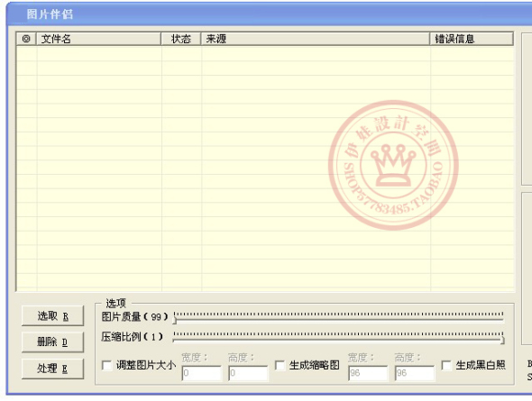The height and width of the screenshot is (401, 532).
Task: Click the 选取 R button
Action: 52,316
